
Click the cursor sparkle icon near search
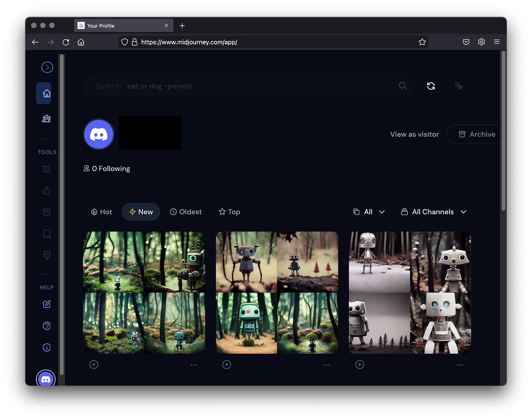tap(459, 86)
